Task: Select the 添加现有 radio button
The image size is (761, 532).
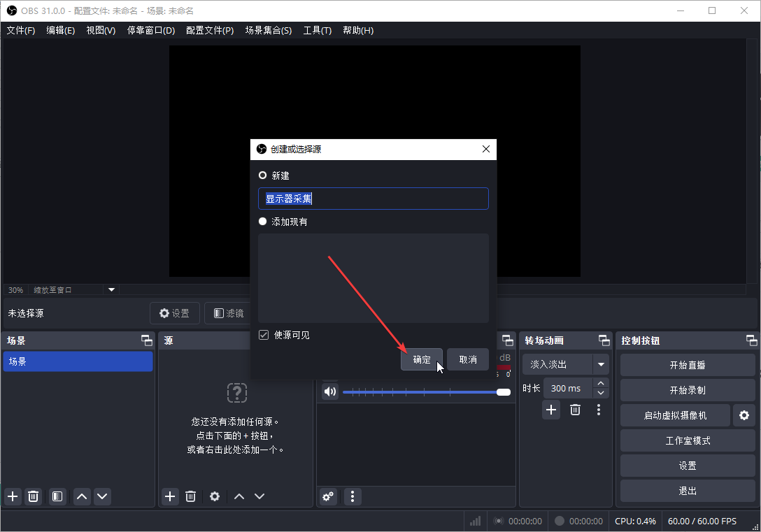Action: click(263, 222)
